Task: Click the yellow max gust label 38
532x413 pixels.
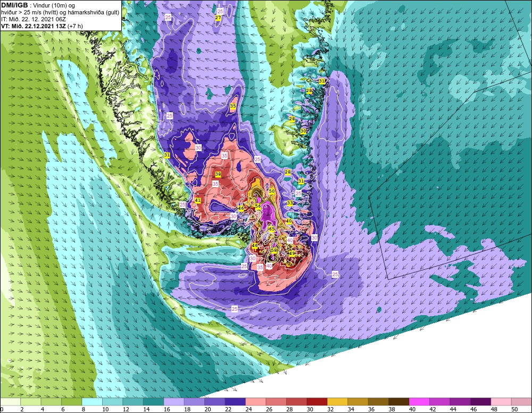Action: [x=218, y=174]
